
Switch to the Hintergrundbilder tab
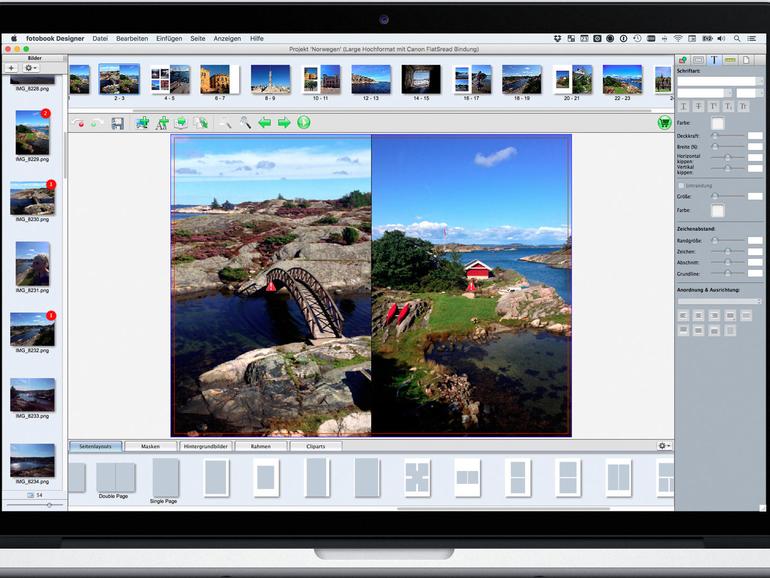click(x=206, y=446)
